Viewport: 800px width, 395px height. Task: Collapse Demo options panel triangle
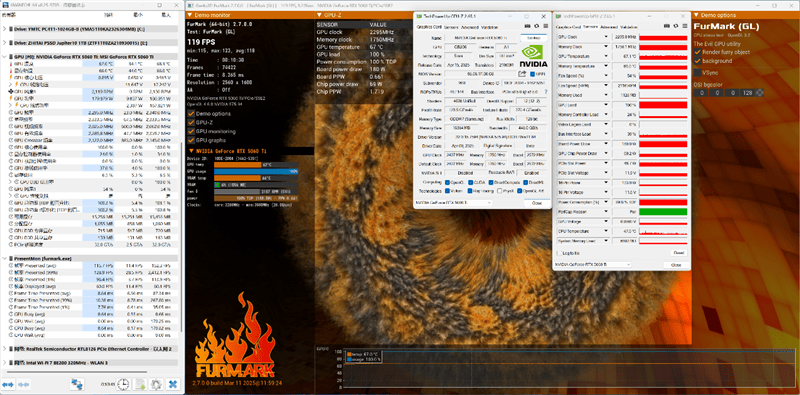[696, 15]
